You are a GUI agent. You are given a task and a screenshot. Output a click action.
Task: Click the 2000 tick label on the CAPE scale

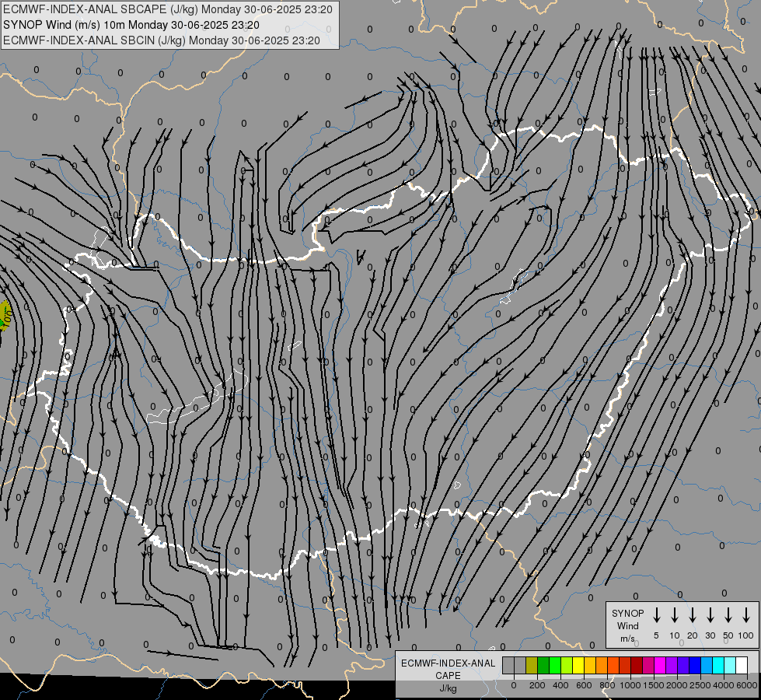[x=677, y=685]
